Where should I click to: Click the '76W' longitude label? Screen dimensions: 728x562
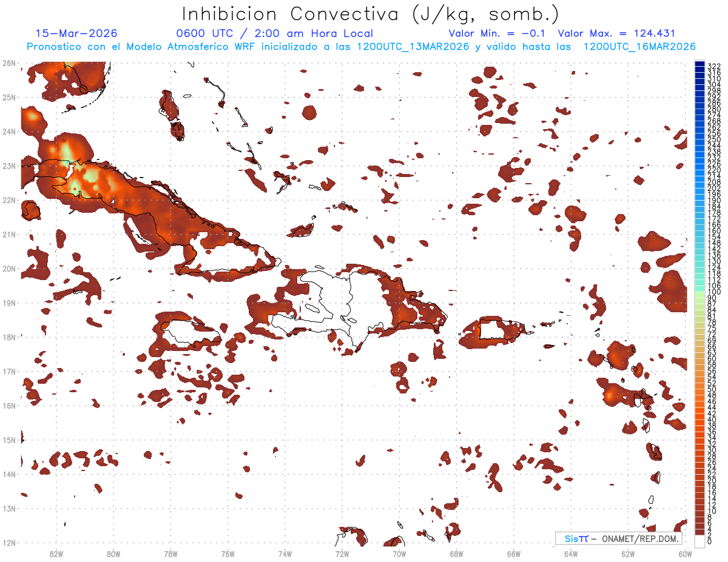coord(227,554)
